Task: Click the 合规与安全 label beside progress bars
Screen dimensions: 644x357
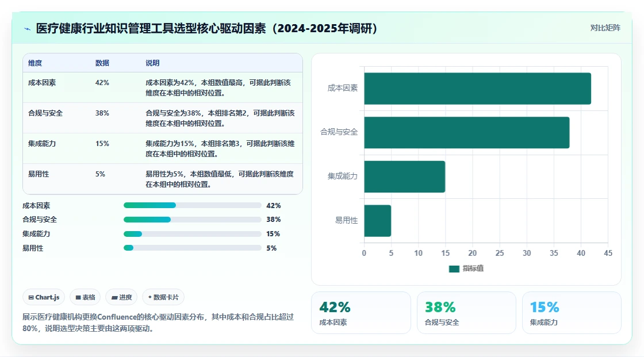Action: 40,220
